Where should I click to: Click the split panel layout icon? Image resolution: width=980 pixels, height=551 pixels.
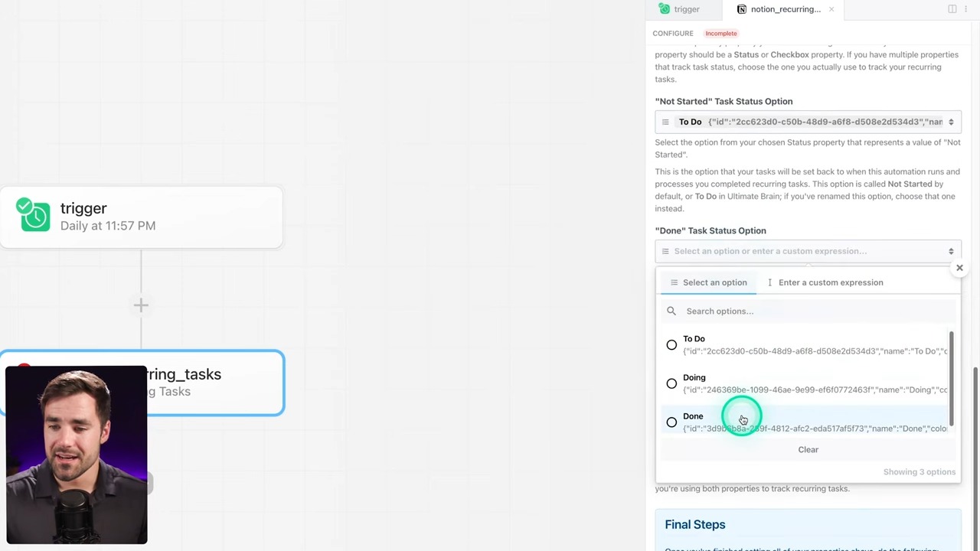pos(952,9)
